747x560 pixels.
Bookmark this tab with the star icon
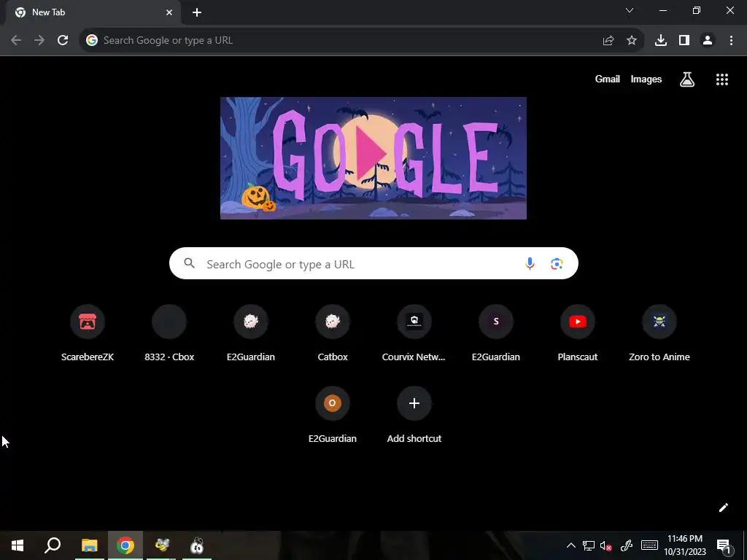pyautogui.click(x=632, y=41)
